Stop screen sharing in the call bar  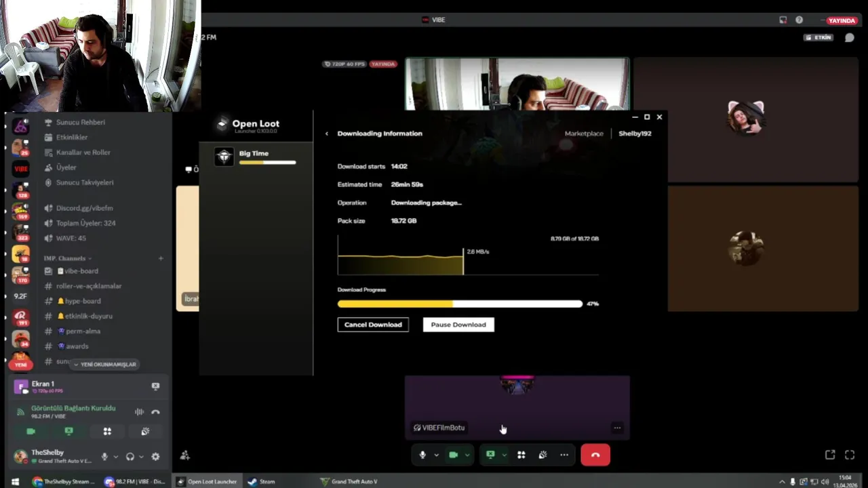tap(490, 455)
